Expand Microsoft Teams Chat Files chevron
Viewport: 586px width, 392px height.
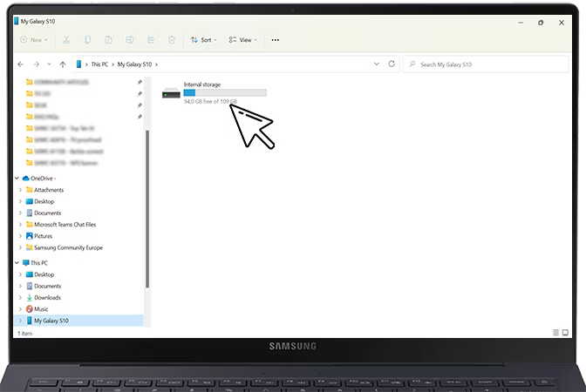[x=20, y=225]
